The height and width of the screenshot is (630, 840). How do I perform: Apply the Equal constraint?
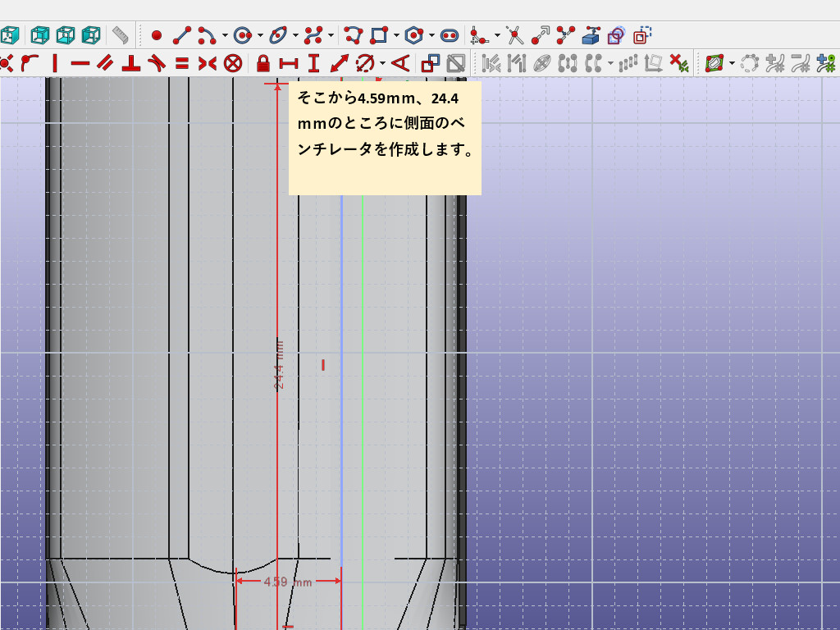tap(182, 62)
